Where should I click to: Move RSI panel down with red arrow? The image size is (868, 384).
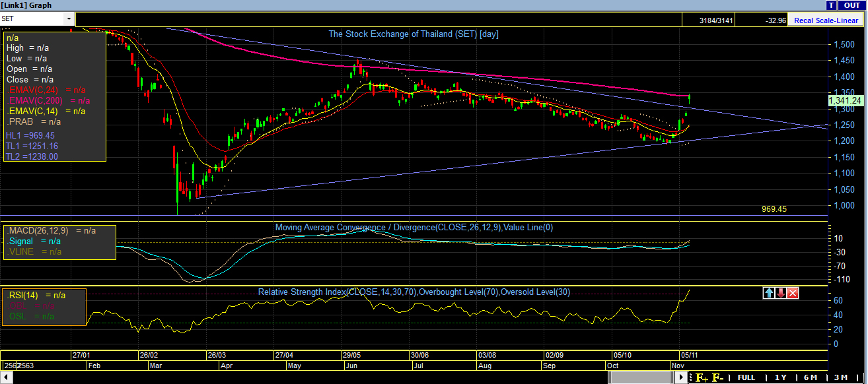[781, 293]
